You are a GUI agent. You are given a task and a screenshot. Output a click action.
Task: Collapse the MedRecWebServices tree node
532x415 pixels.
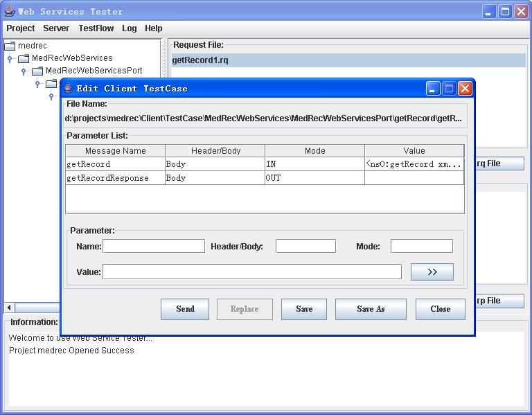[10, 59]
